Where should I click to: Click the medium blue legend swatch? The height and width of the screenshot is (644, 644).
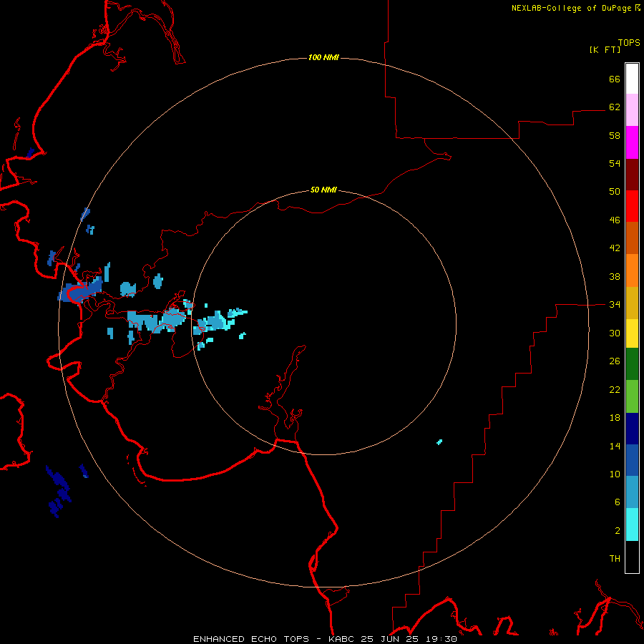pos(632,460)
